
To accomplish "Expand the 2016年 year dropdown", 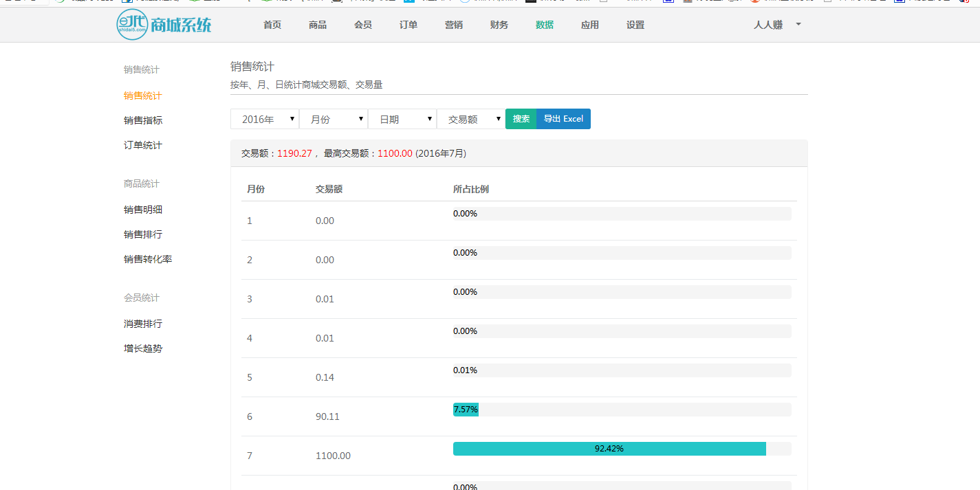I will [265, 119].
